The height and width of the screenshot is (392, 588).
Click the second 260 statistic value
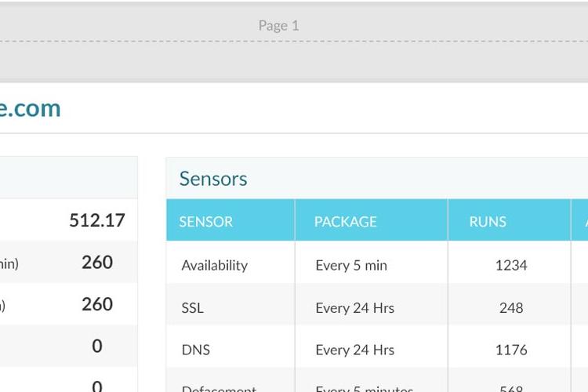pyautogui.click(x=97, y=304)
